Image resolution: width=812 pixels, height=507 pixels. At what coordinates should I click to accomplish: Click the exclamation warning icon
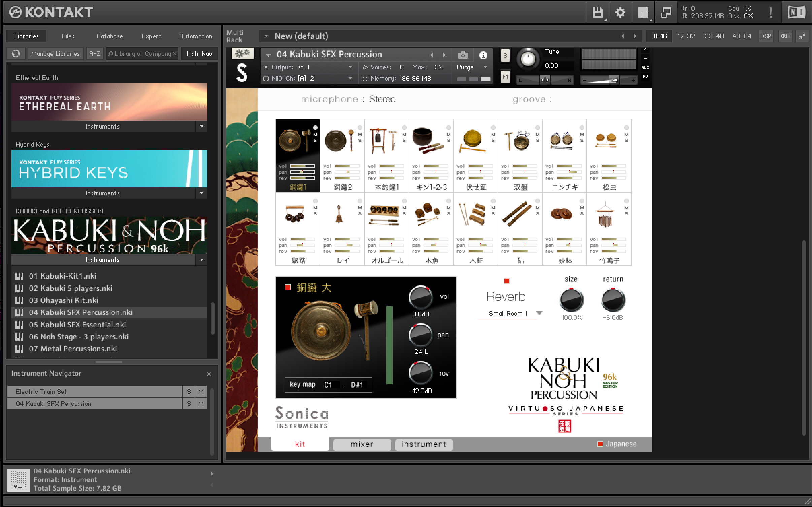click(770, 13)
